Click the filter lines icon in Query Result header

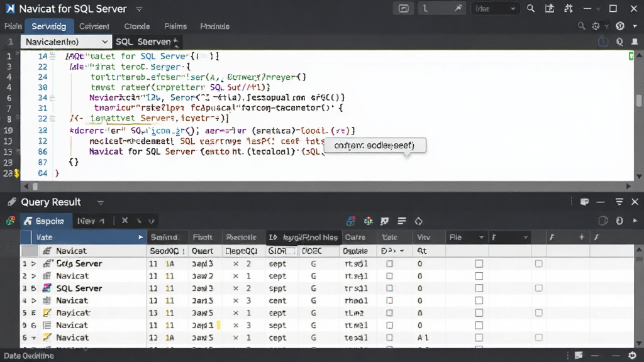619,202
